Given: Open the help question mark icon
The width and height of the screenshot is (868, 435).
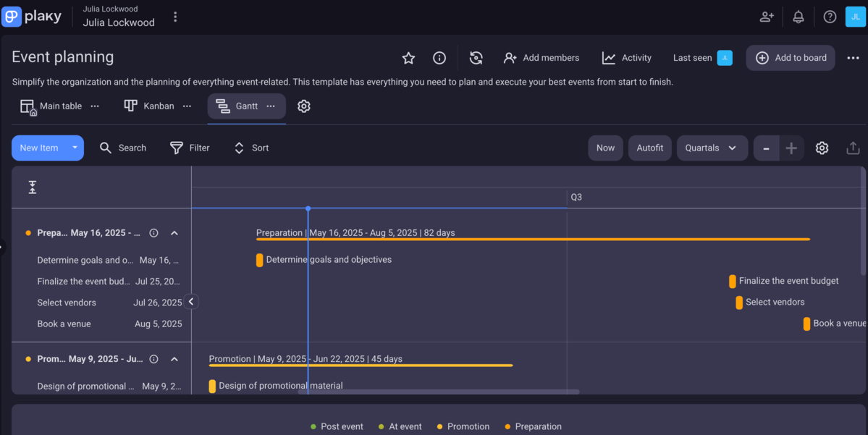Looking at the screenshot, I should (830, 17).
